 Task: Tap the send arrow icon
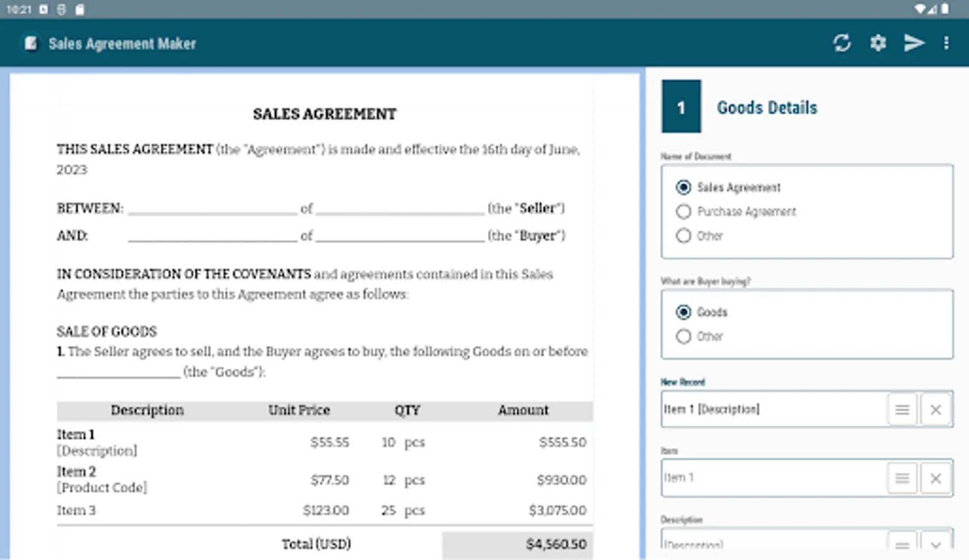913,43
